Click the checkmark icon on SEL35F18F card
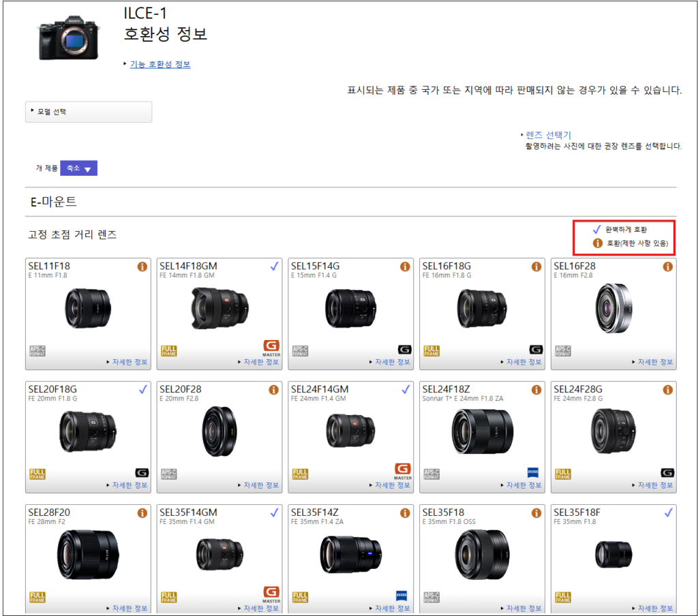The height and width of the screenshot is (616, 698). click(x=668, y=512)
